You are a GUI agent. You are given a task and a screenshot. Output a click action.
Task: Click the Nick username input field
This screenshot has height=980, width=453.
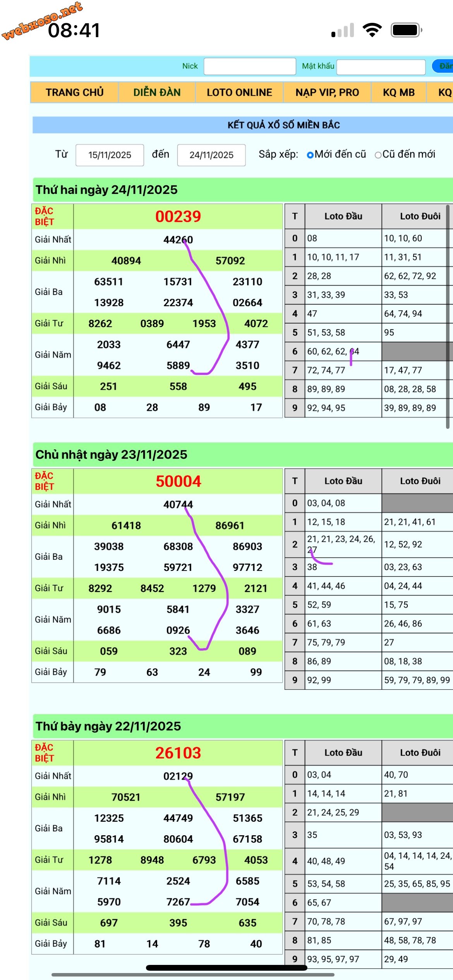point(250,66)
